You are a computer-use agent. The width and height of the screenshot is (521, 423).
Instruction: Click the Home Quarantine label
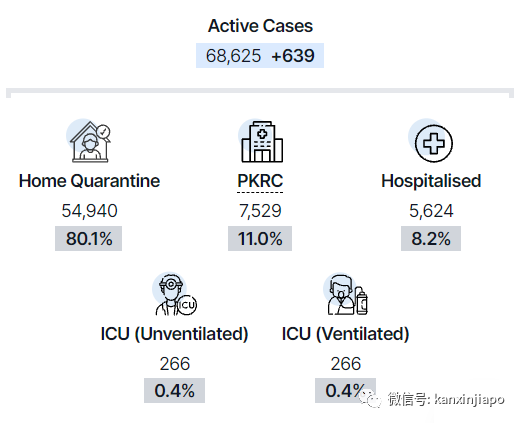click(x=89, y=181)
